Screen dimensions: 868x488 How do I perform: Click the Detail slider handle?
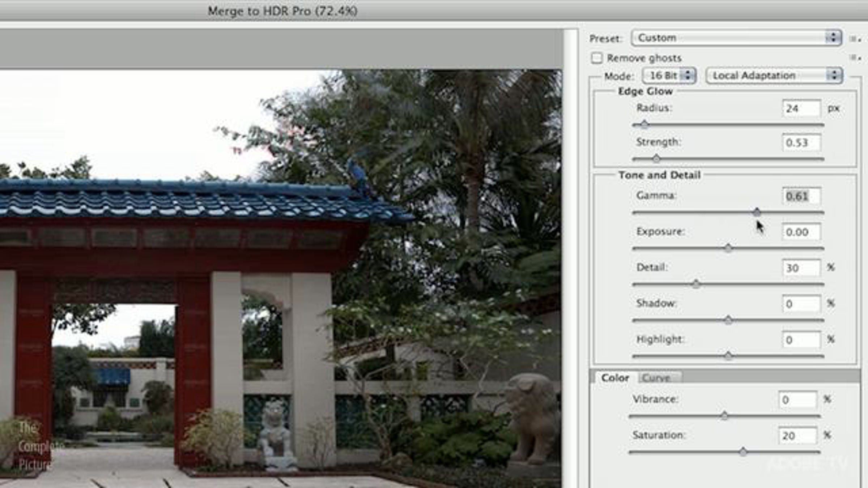click(x=696, y=284)
